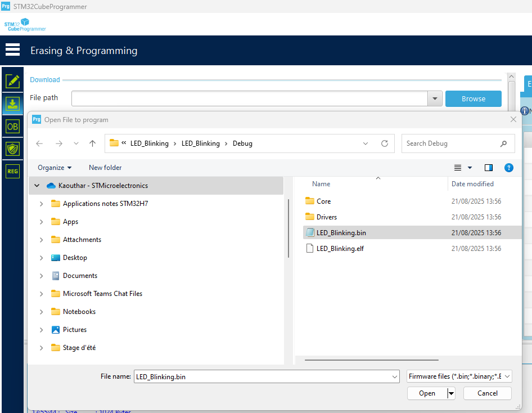Go back in file dialog navigation
The image size is (532, 413).
39,143
